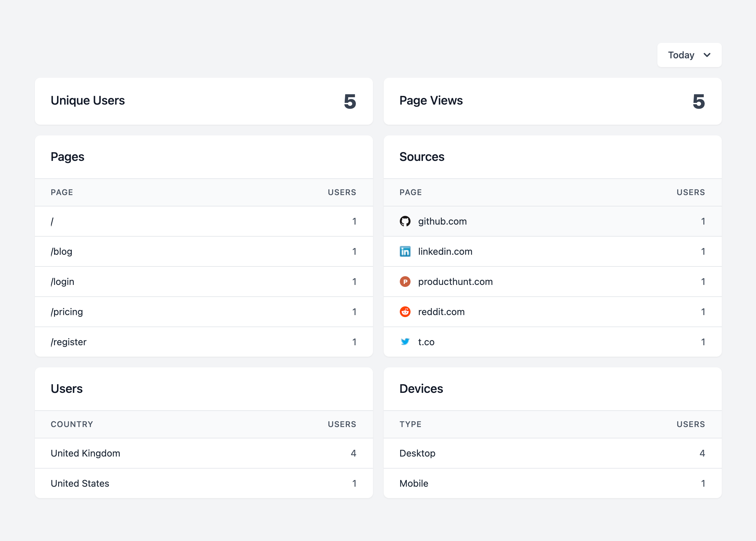
Task: Open the Today date range dropdown
Action: click(x=689, y=55)
